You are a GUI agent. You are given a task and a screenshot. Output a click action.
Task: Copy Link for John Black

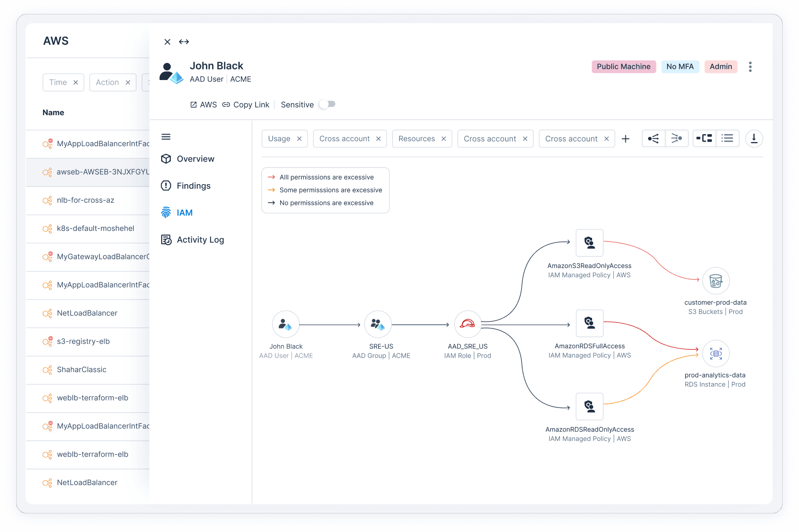click(x=246, y=105)
